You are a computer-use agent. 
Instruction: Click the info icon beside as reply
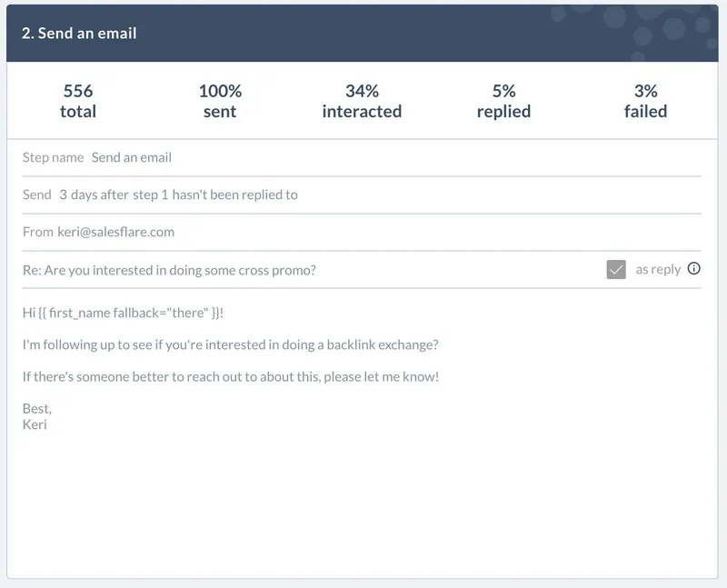coord(693,268)
